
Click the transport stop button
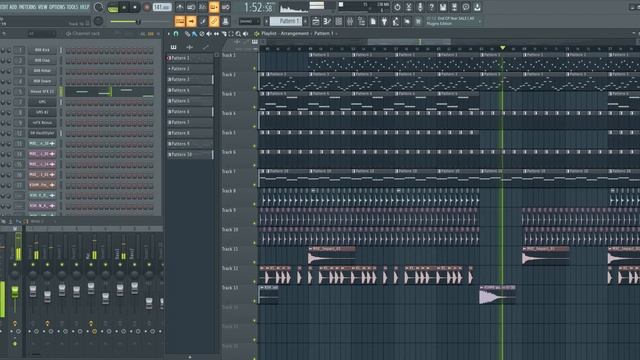[x=135, y=7]
